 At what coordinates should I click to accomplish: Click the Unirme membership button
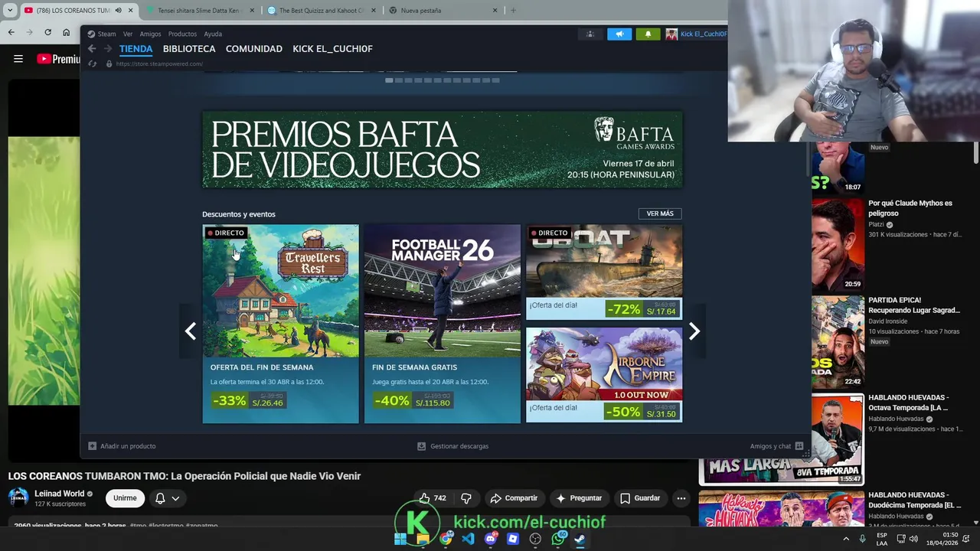125,498
